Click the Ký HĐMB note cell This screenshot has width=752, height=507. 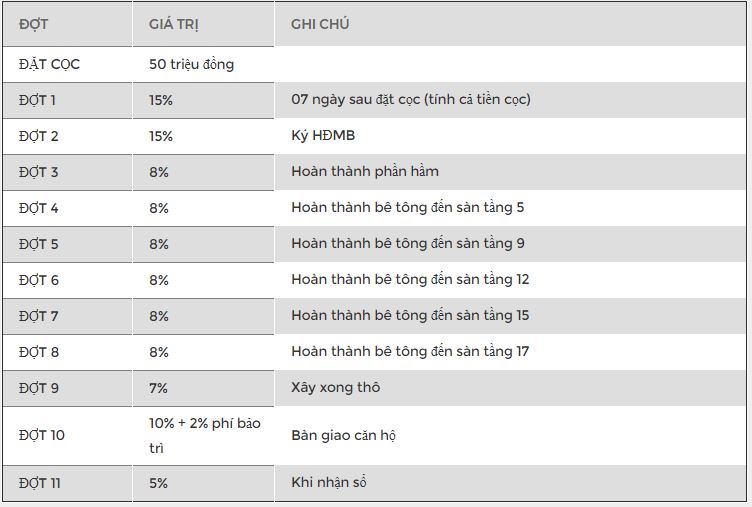(323, 136)
